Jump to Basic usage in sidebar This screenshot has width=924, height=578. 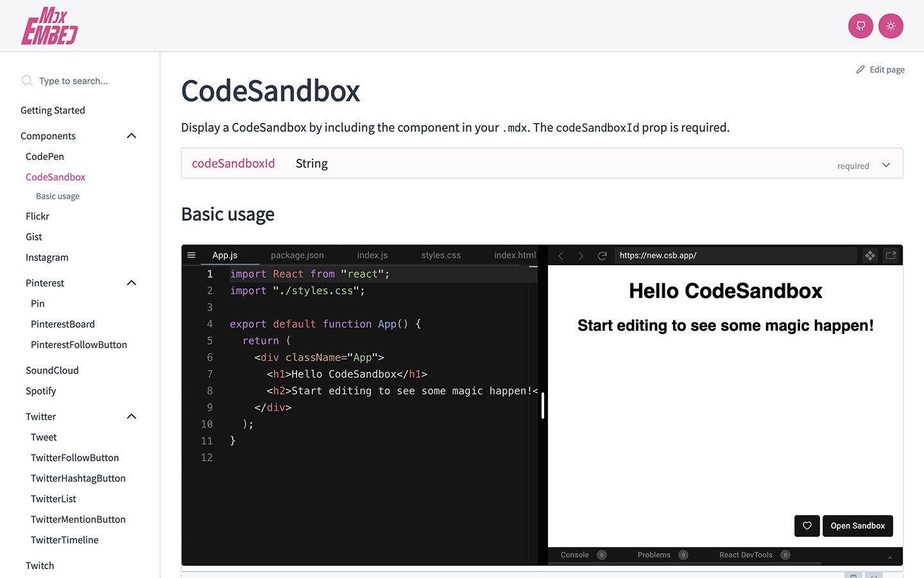tap(58, 197)
